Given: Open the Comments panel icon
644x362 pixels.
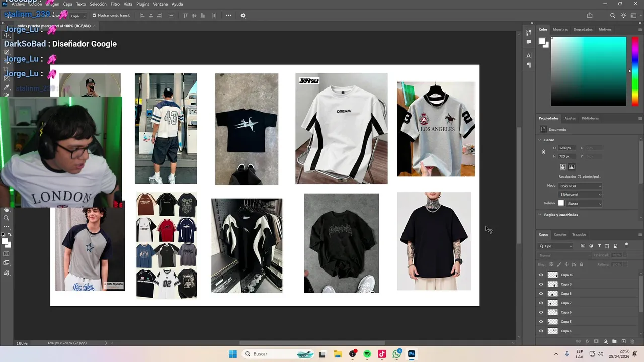Looking at the screenshot, I should [529, 42].
